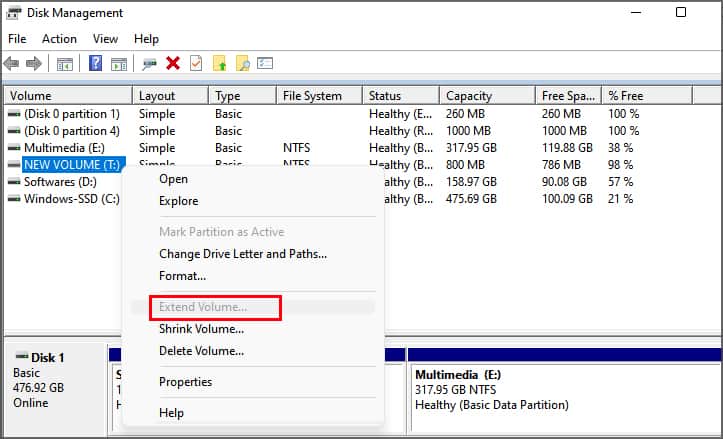This screenshot has height=439, width=723.
Task: Open the blue Help question-mark icon
Action: [95, 63]
